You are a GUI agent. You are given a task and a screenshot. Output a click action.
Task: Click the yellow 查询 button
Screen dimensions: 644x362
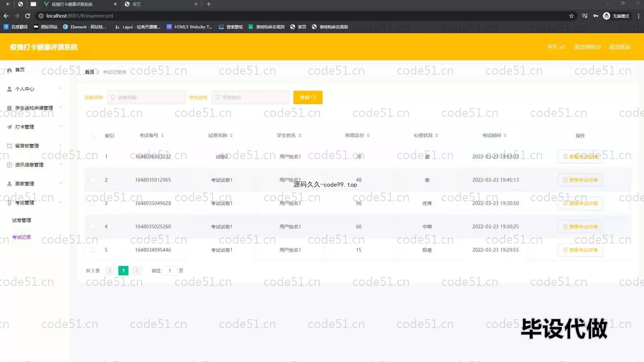point(308,98)
